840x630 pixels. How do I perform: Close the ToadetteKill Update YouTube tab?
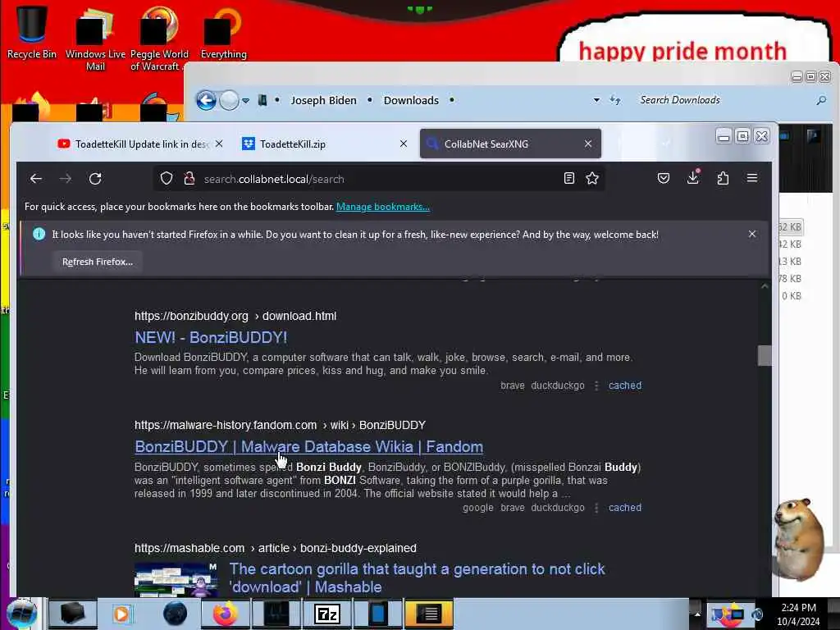(x=219, y=144)
